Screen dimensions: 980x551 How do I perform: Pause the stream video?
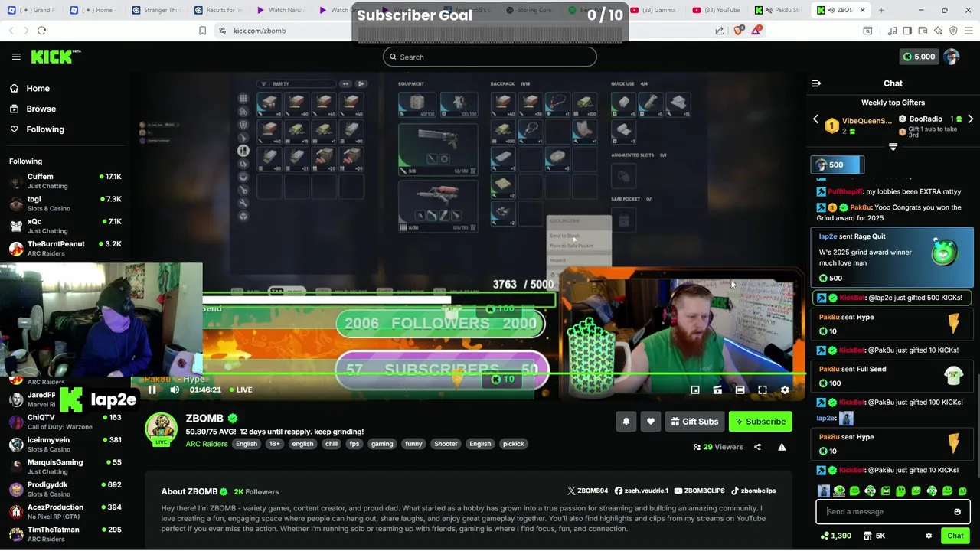point(152,390)
